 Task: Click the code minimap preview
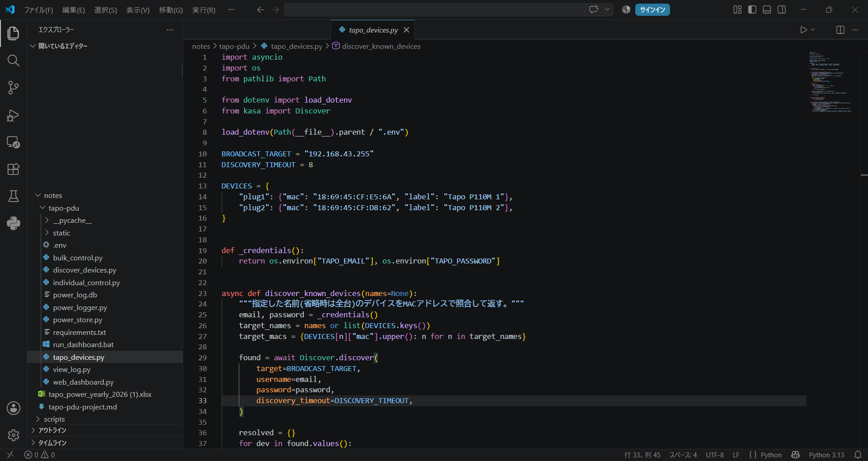click(831, 81)
